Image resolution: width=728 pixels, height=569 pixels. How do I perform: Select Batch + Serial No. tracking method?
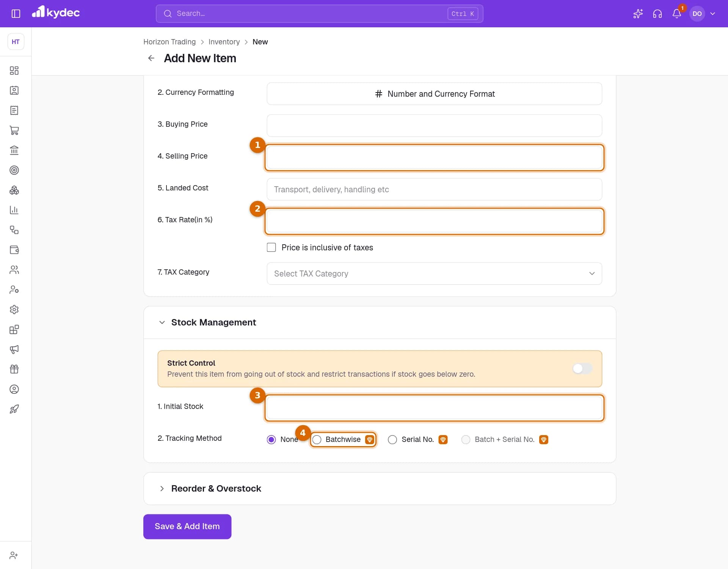tap(466, 440)
